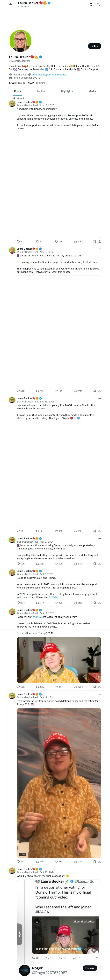Open the Media tab
The image size is (110, 980).
pyautogui.click(x=92, y=91)
